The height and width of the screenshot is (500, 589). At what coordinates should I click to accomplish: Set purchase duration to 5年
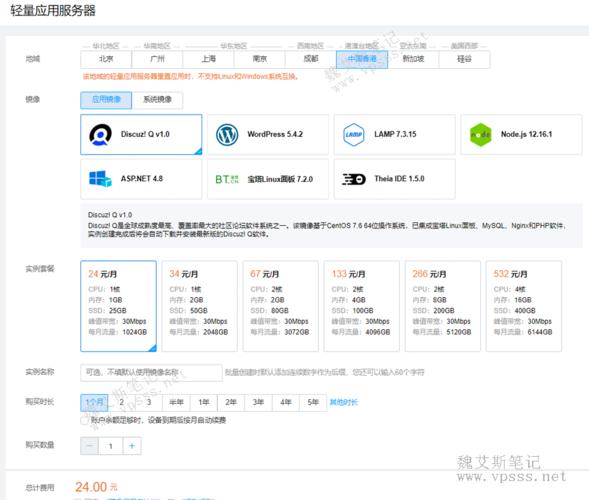(313, 403)
